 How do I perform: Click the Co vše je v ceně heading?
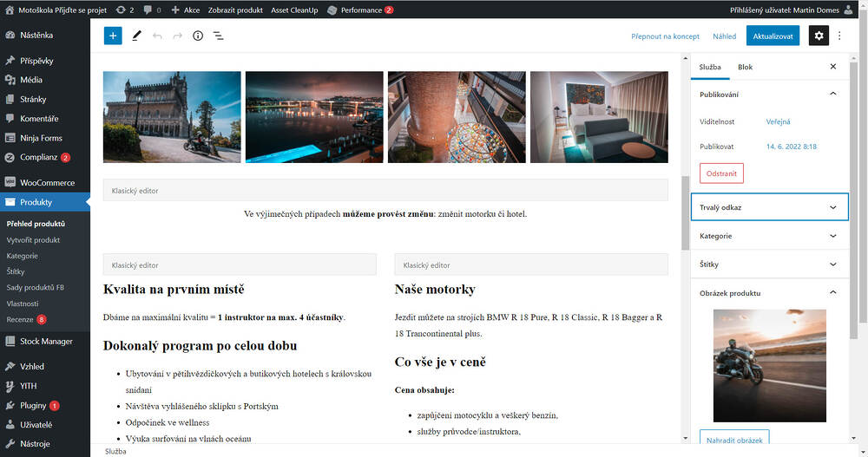point(440,362)
